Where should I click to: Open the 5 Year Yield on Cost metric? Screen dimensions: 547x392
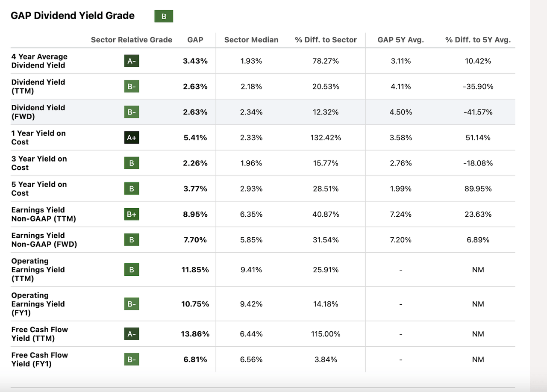click(x=39, y=189)
